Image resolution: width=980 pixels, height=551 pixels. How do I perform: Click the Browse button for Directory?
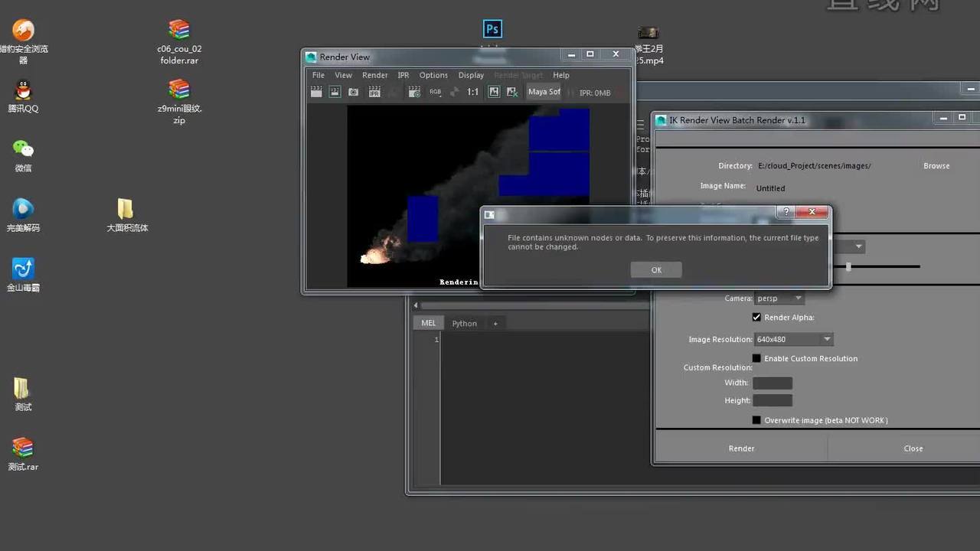point(936,165)
